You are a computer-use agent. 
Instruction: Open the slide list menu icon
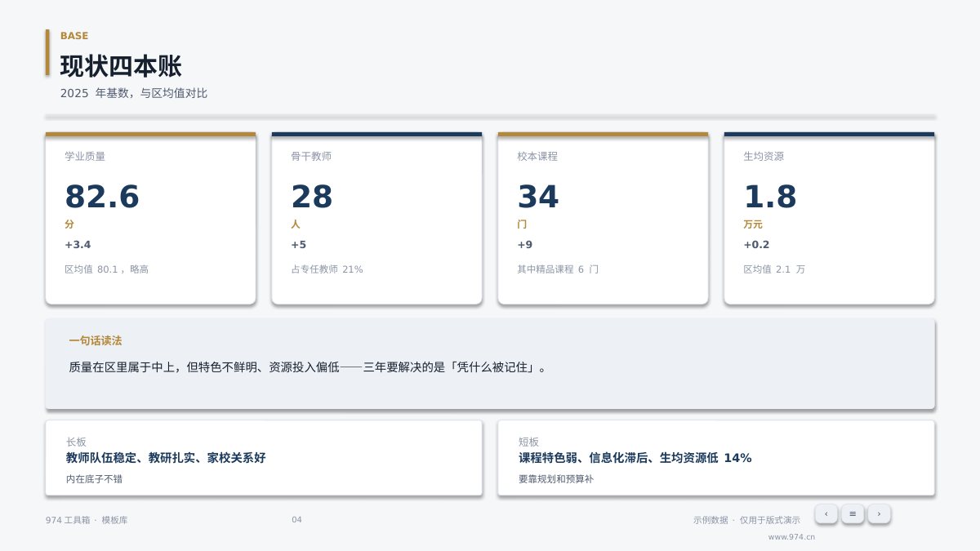(x=853, y=513)
